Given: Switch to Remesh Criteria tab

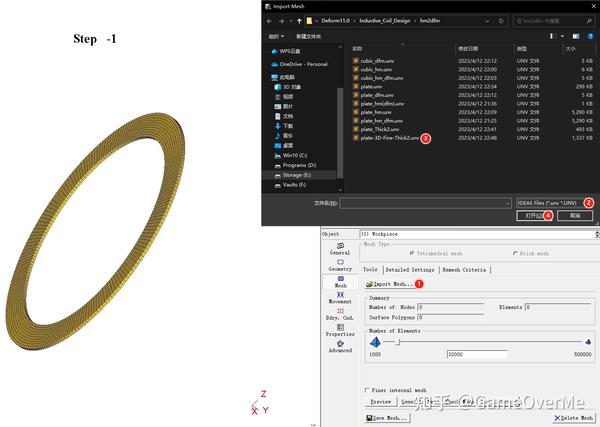Looking at the screenshot, I should [x=464, y=270].
